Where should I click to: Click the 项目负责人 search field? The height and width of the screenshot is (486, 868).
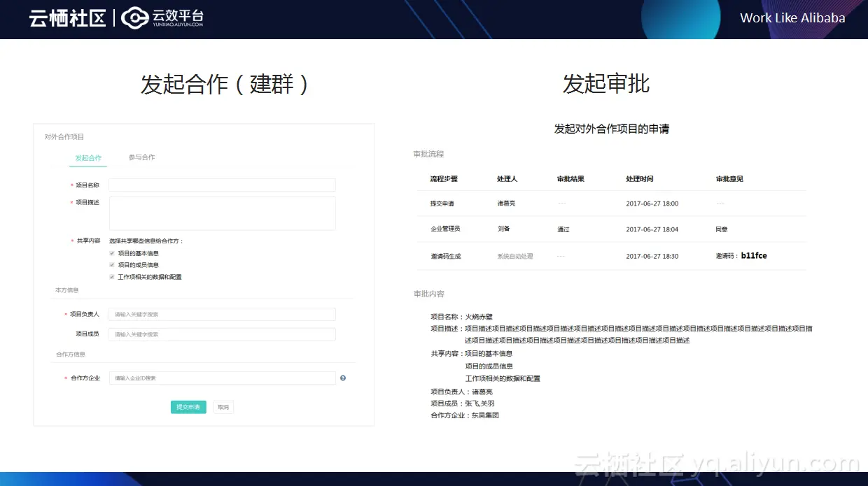(x=222, y=314)
